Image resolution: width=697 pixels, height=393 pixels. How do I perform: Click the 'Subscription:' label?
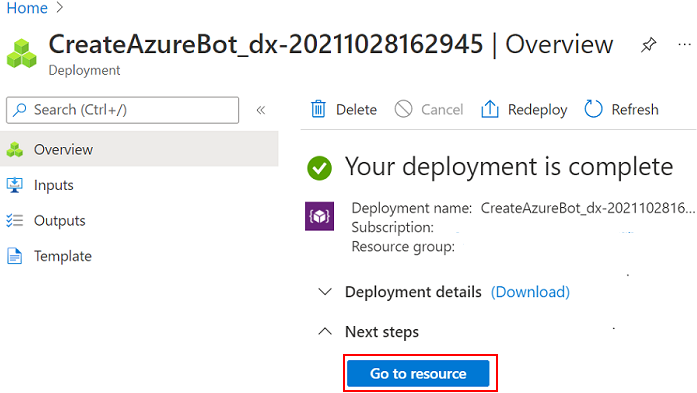click(393, 227)
